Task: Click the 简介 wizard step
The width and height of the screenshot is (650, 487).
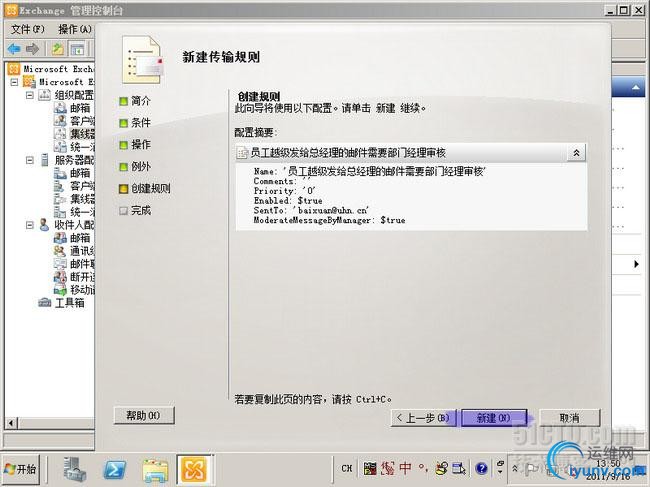Action: click(141, 101)
